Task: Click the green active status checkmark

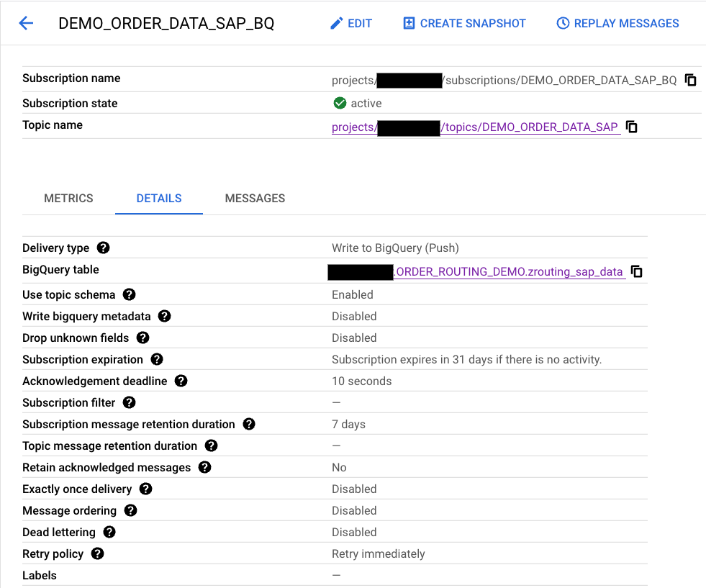Action: 340,103
